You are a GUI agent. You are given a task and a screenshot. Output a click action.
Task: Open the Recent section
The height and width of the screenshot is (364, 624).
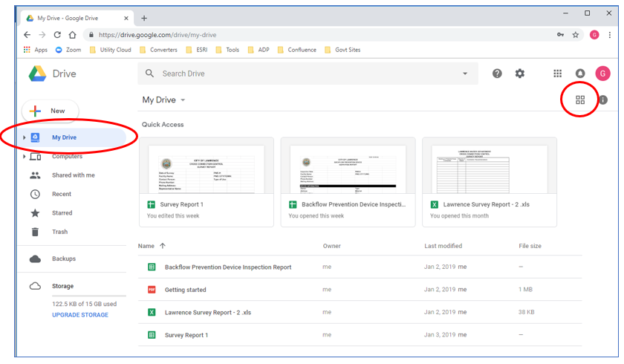pos(62,194)
